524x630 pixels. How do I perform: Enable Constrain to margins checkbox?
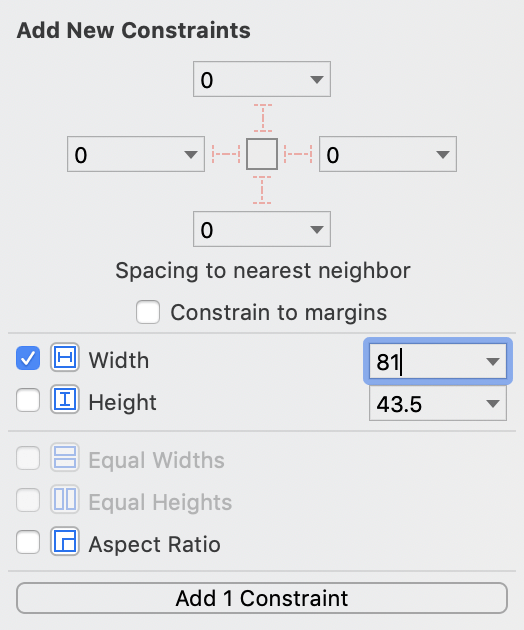(148, 312)
